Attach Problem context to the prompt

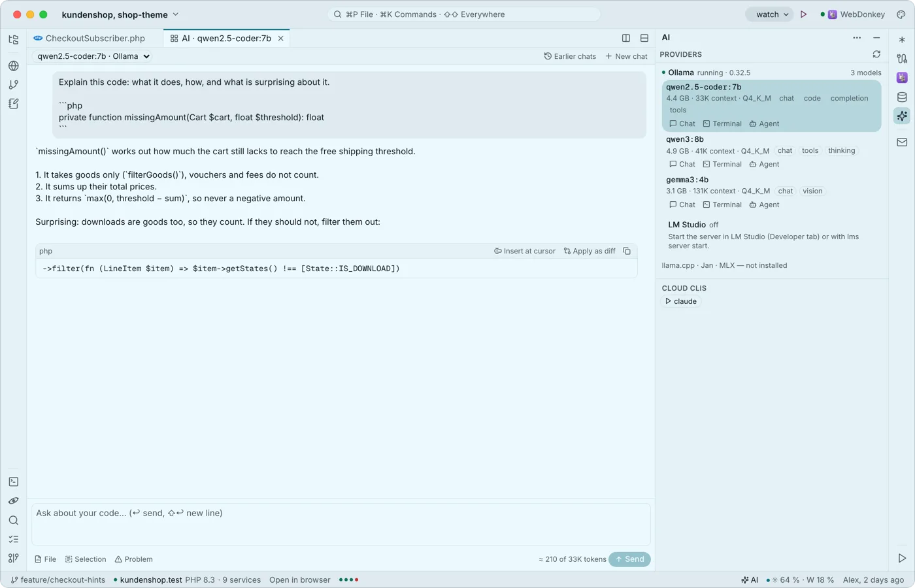pyautogui.click(x=134, y=559)
